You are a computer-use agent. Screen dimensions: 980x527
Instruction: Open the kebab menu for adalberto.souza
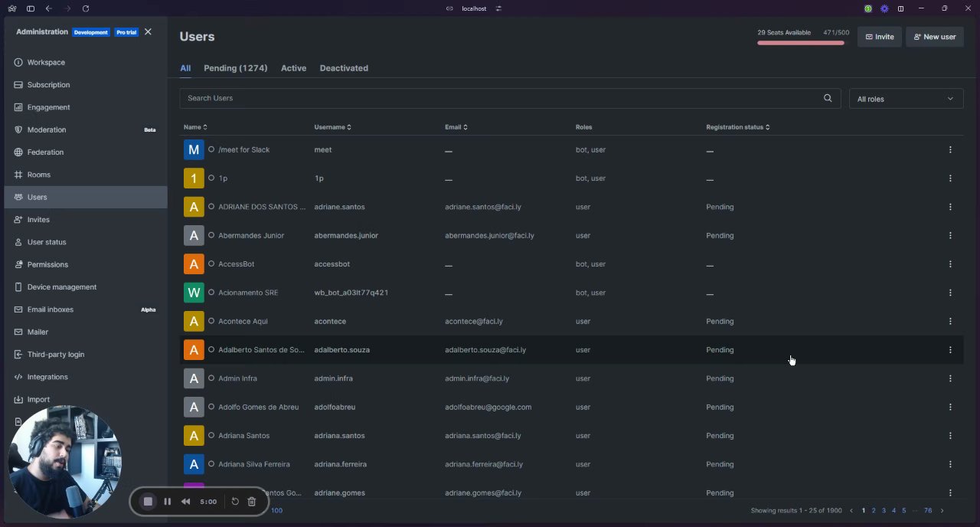pyautogui.click(x=950, y=350)
